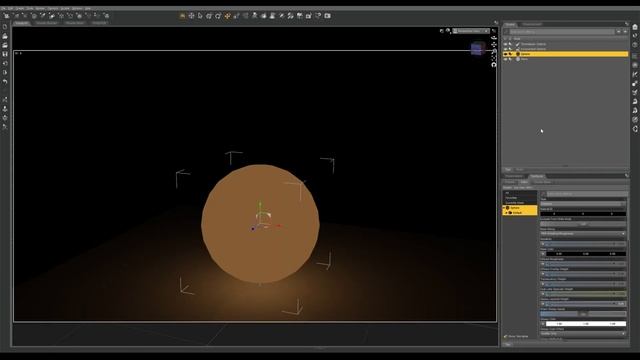
Task: Click the pan control beside the viewport
Action: (x=494, y=44)
